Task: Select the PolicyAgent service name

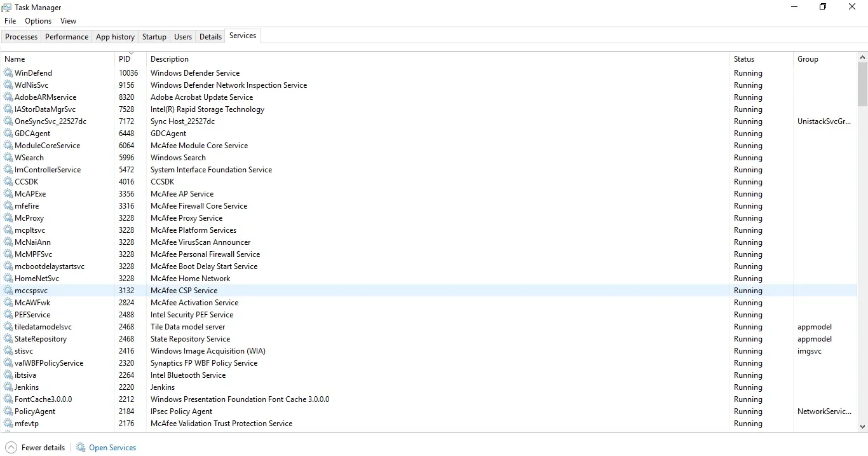Action: point(35,411)
